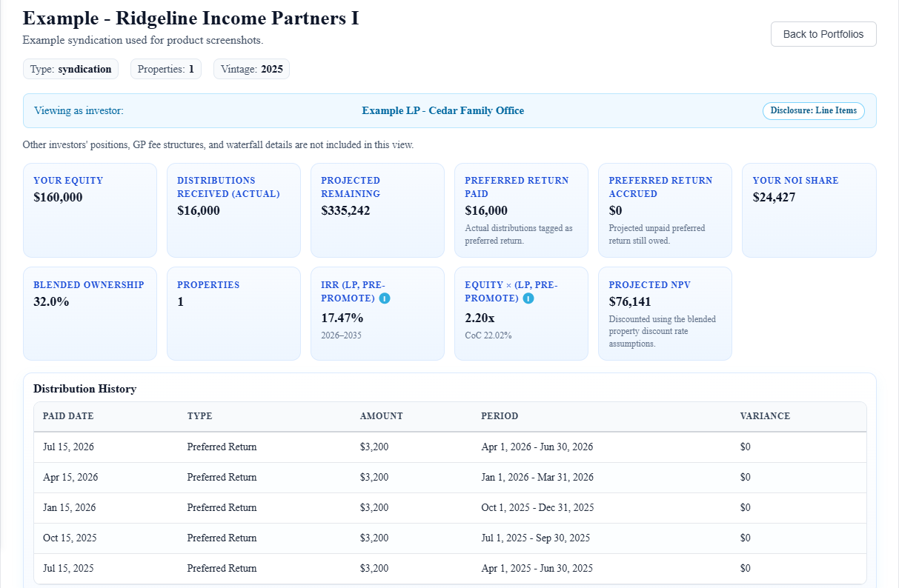Click Projected Remaining value $335,242
This screenshot has height=588, width=899.
(345, 211)
